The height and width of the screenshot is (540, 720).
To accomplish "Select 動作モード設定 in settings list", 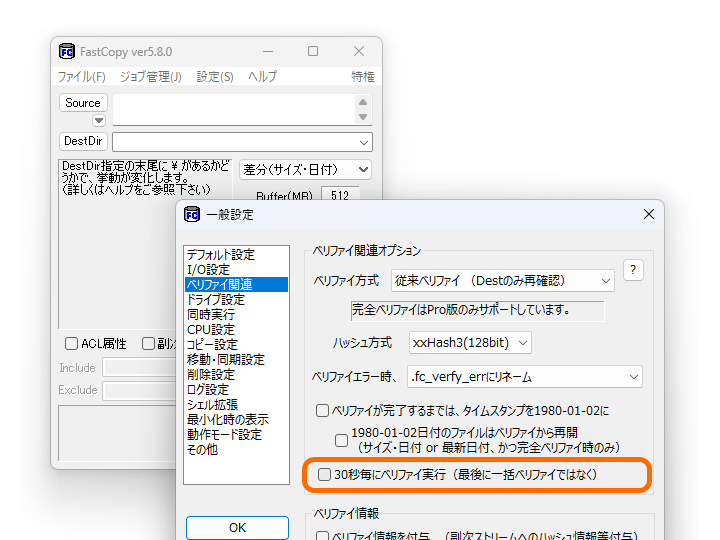I will (x=236, y=434).
